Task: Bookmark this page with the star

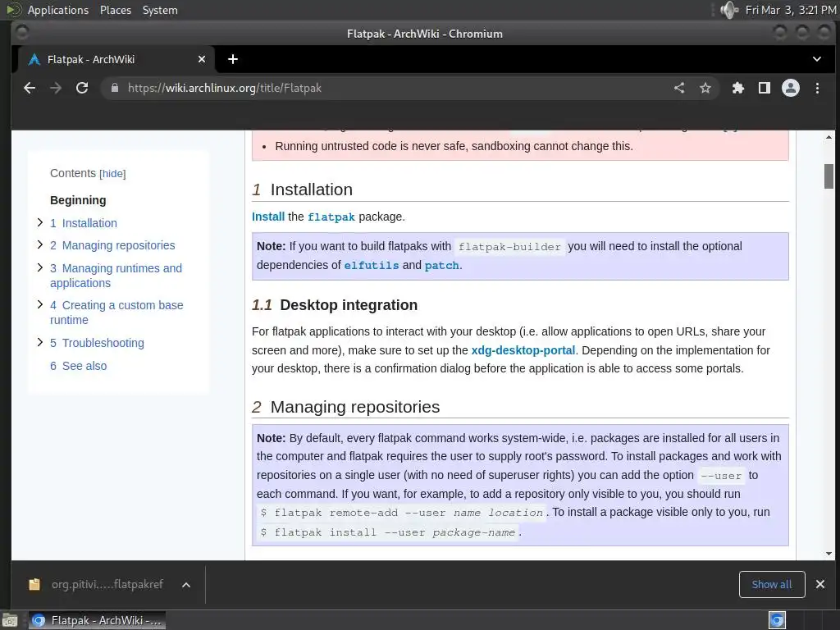Action: pos(705,88)
